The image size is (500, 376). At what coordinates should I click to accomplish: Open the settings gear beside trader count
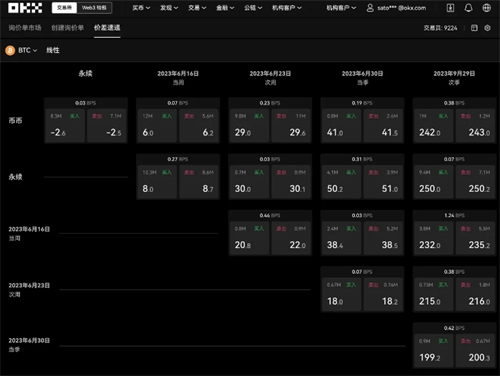tap(487, 28)
